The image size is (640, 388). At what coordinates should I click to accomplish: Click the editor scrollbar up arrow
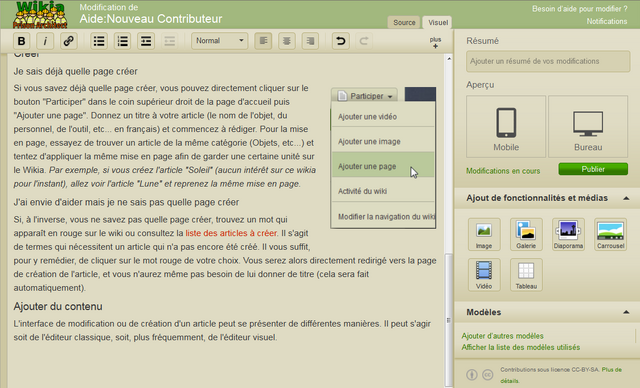pyautogui.click(x=449, y=59)
